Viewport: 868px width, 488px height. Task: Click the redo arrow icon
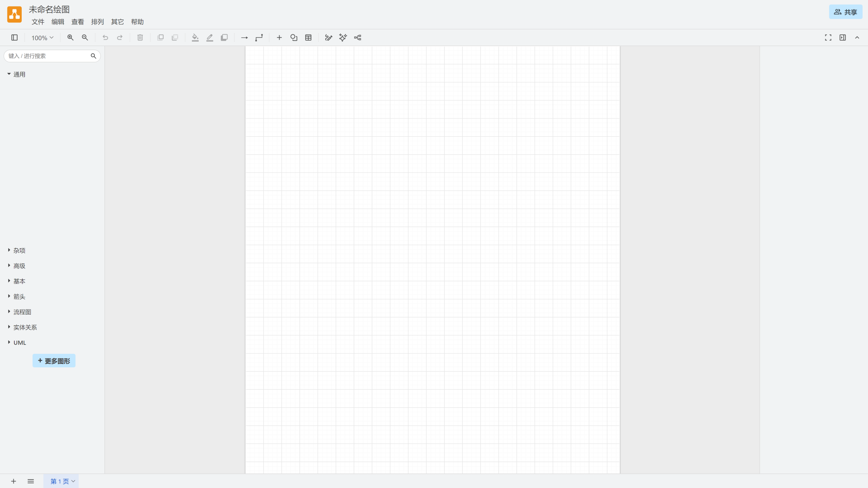120,38
